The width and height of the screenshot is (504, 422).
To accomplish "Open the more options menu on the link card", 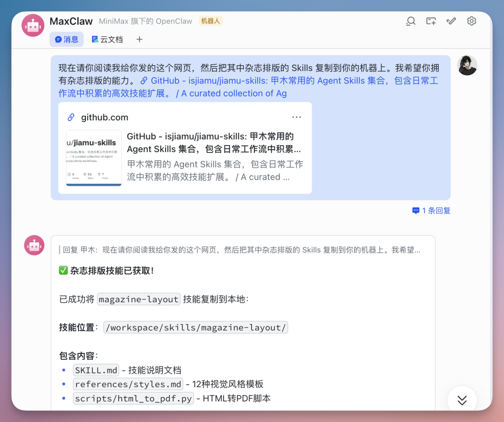I will click(297, 117).
